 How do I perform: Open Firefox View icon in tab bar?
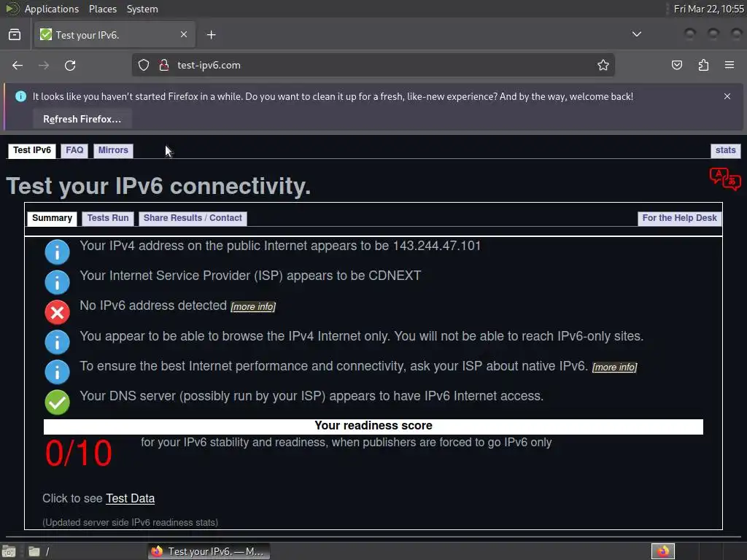15,35
